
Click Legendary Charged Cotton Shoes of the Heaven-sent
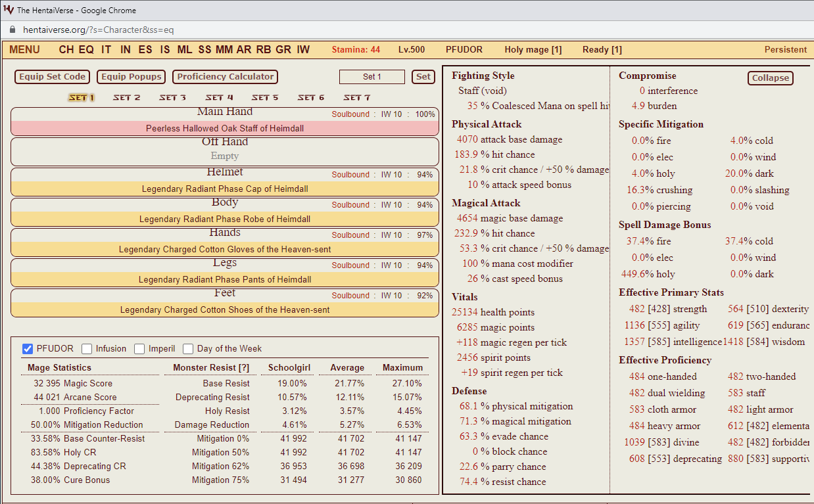click(x=225, y=310)
